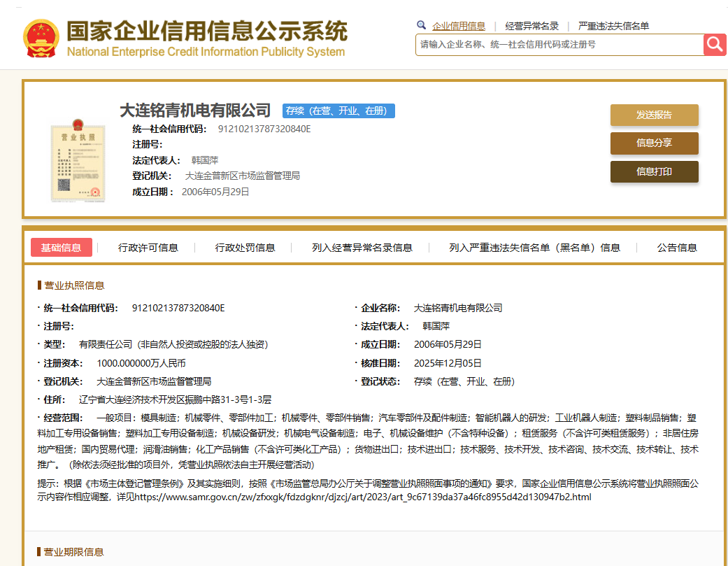This screenshot has width=728, height=566.
Task: Click the 营业期限信息 section heading
Action: pyautogui.click(x=74, y=551)
